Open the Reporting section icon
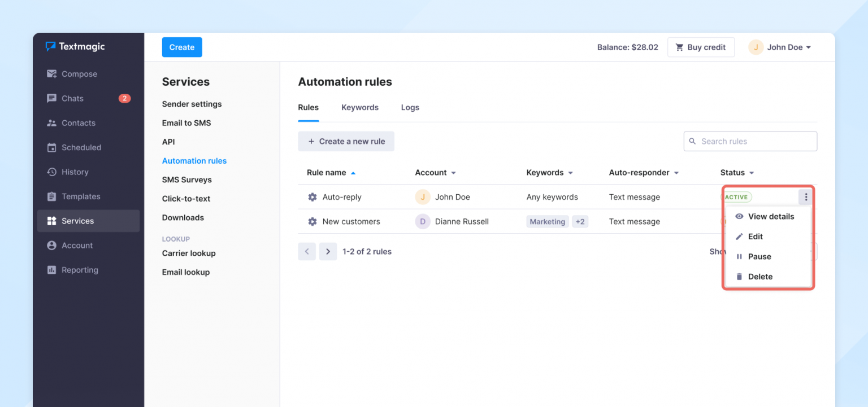The image size is (868, 407). [x=51, y=270]
